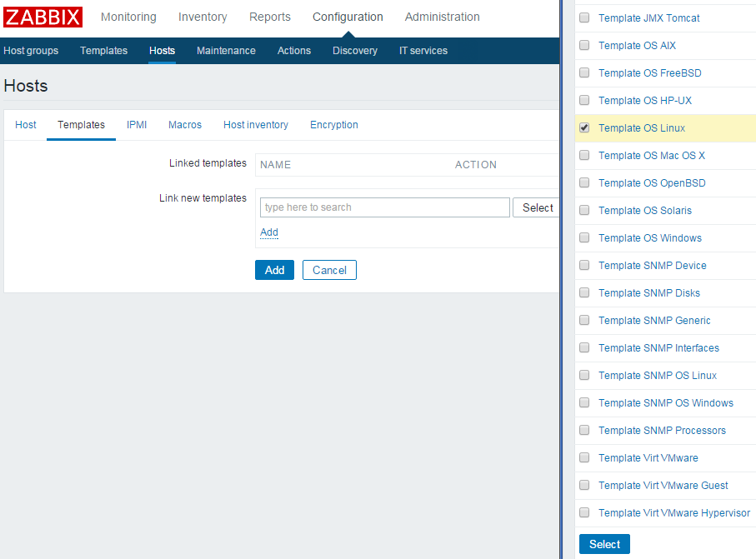Open Template OS OpenBSD link
Image resolution: width=756 pixels, height=559 pixels.
coord(652,183)
